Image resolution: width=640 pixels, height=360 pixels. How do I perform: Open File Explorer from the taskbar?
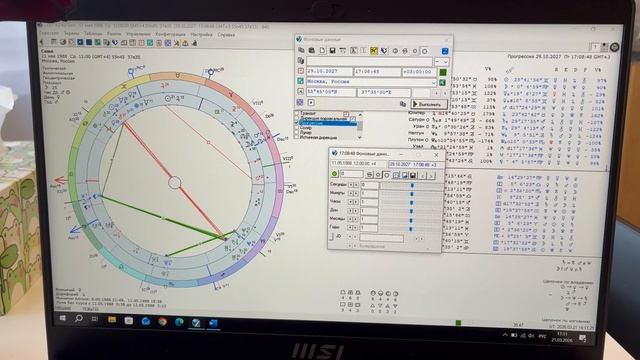click(x=112, y=320)
